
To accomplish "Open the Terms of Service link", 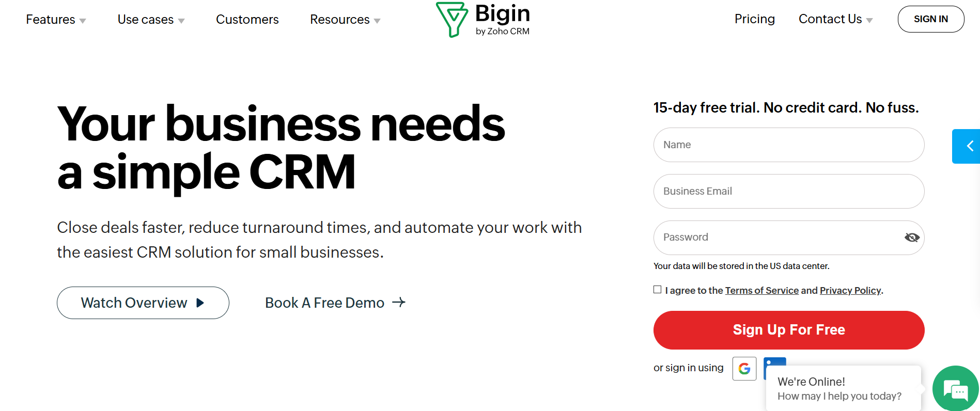I will 762,290.
